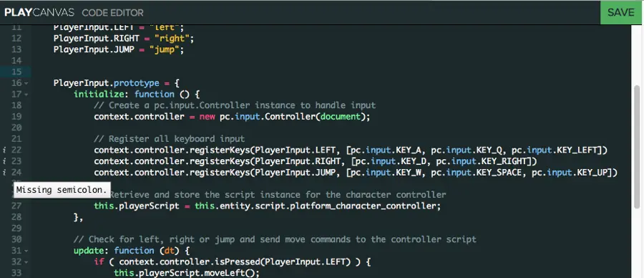Click the info marker on line 23
This screenshot has width=644, height=278.
click(x=4, y=161)
